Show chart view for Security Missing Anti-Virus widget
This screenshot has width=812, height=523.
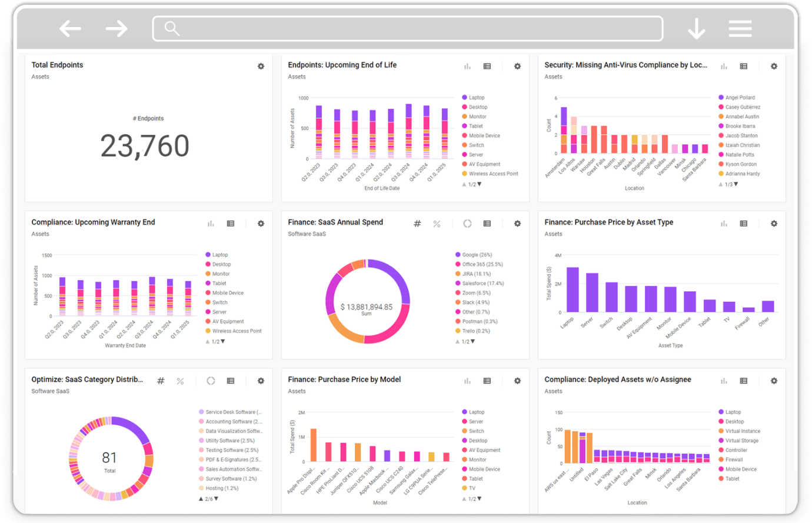click(x=724, y=66)
